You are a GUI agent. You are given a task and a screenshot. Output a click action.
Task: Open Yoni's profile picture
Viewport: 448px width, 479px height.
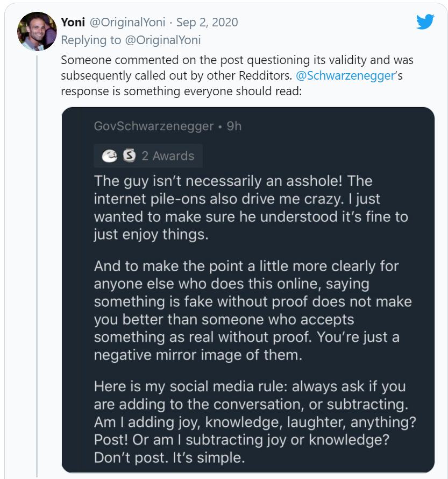coord(37,31)
